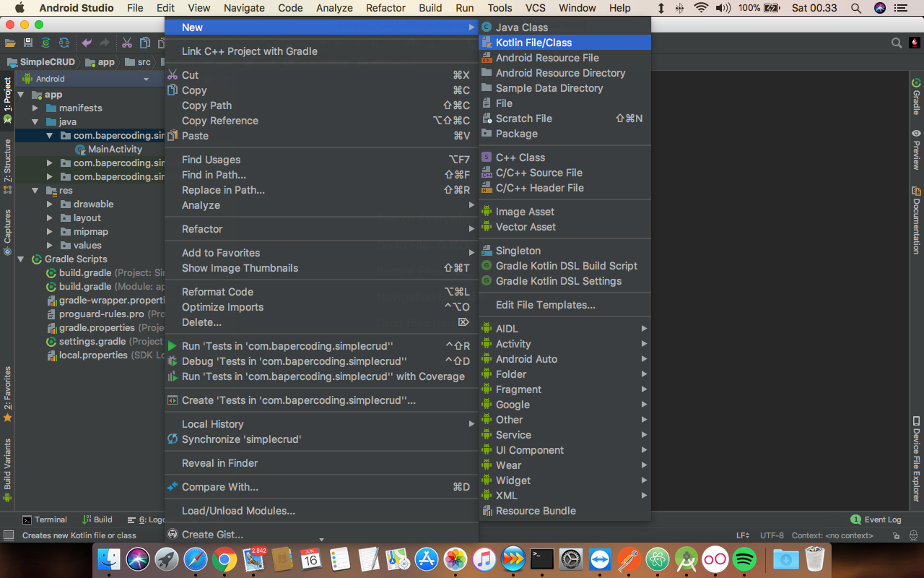
Task: Choose Java Class from New submenu
Action: [565, 27]
